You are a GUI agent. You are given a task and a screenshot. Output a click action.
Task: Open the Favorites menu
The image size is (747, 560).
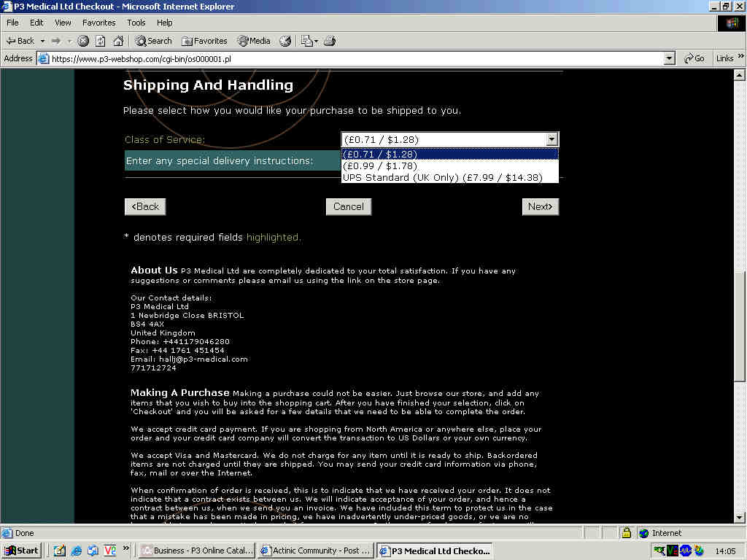(98, 23)
